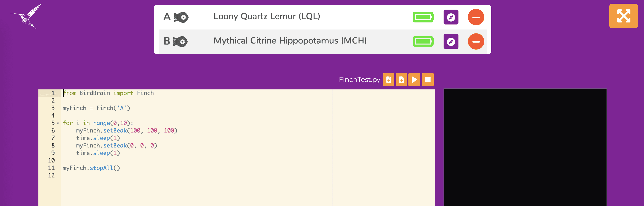Click the FinchTest.py file name
The width and height of the screenshot is (644, 206).
click(359, 80)
